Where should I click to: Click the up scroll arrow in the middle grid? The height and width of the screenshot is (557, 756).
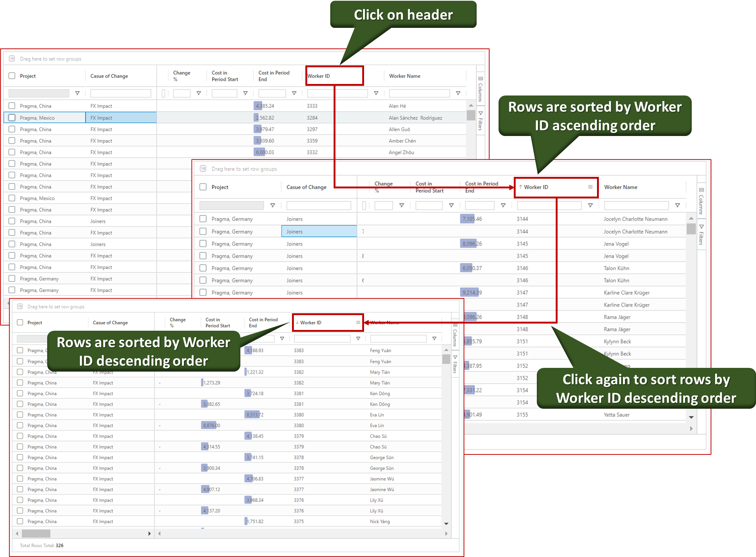coord(691,218)
